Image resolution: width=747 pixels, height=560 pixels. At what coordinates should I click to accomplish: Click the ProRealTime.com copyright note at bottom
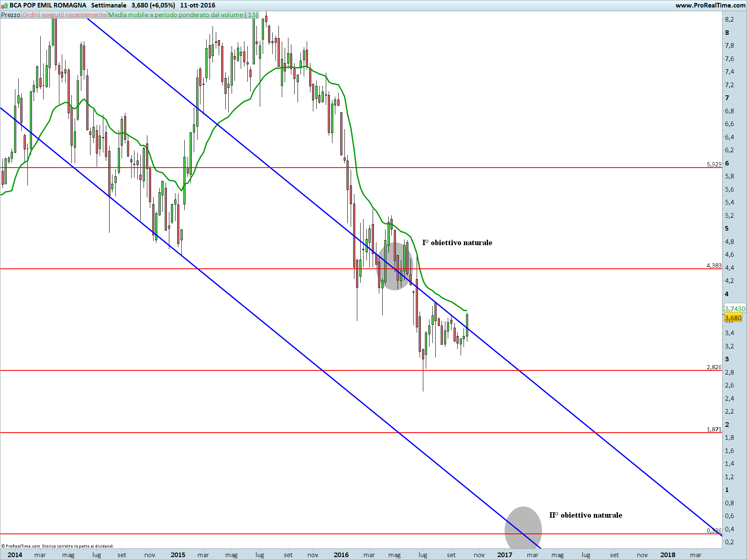tap(57, 546)
